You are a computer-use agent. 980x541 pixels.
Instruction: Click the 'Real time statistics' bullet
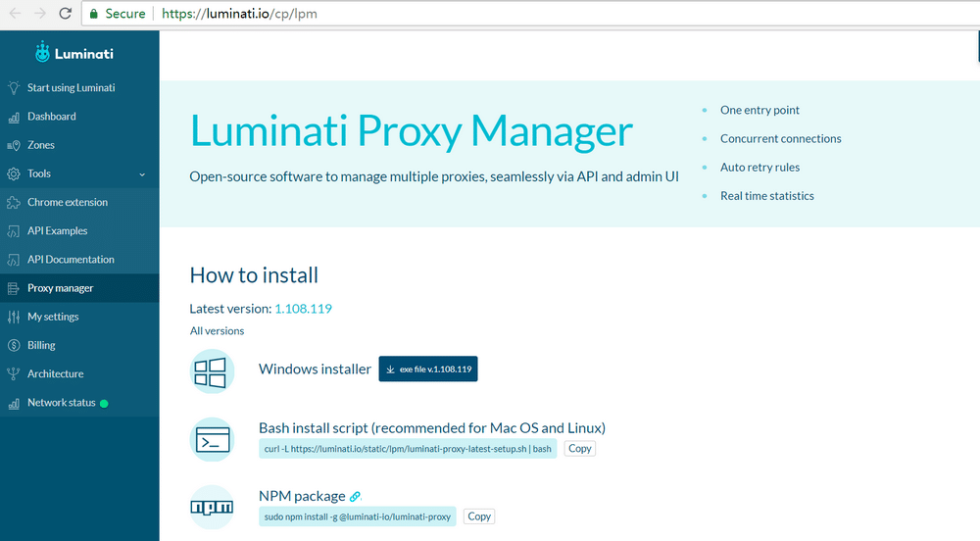pos(767,196)
